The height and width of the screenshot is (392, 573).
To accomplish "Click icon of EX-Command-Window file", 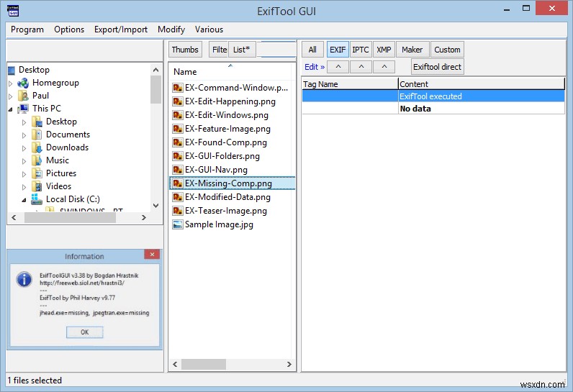I will [x=178, y=88].
